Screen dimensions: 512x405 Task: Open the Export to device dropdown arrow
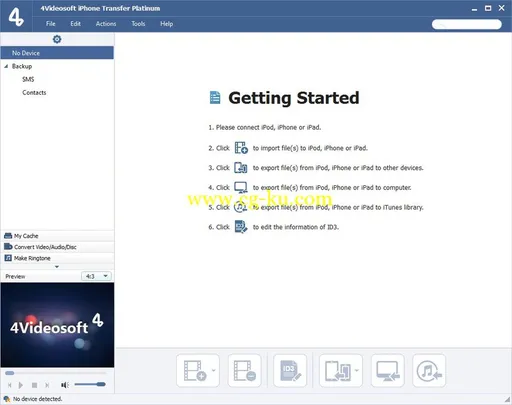357,370
